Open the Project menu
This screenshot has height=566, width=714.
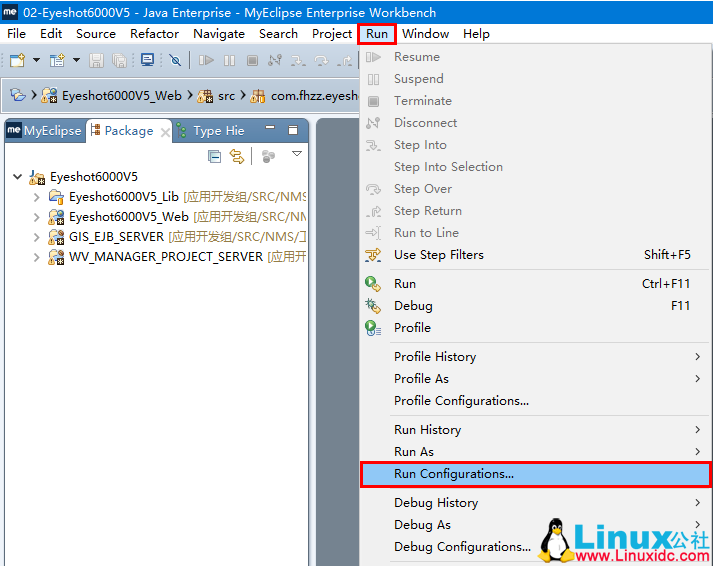coord(332,34)
